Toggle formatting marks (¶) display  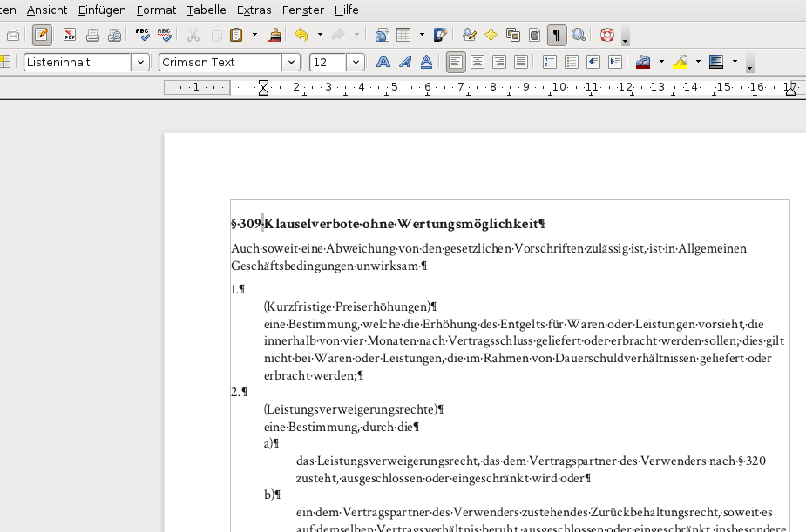tap(556, 35)
